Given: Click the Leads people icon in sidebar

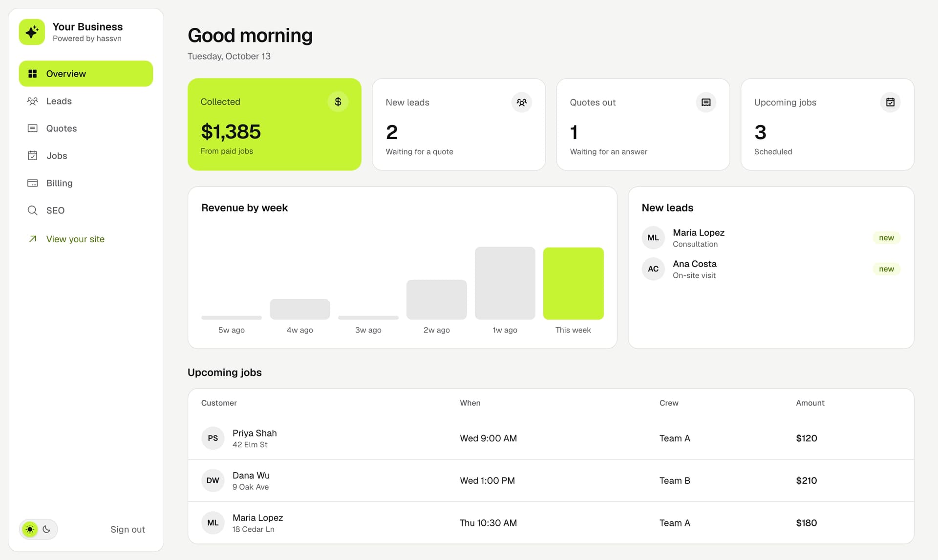Looking at the screenshot, I should [32, 101].
